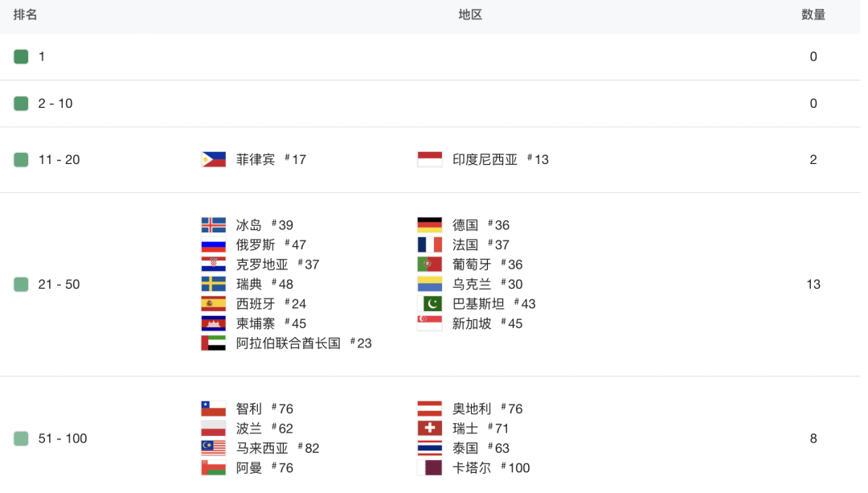This screenshot has height=493, width=868.
Task: Click the 排名 column header
Action: (x=26, y=14)
